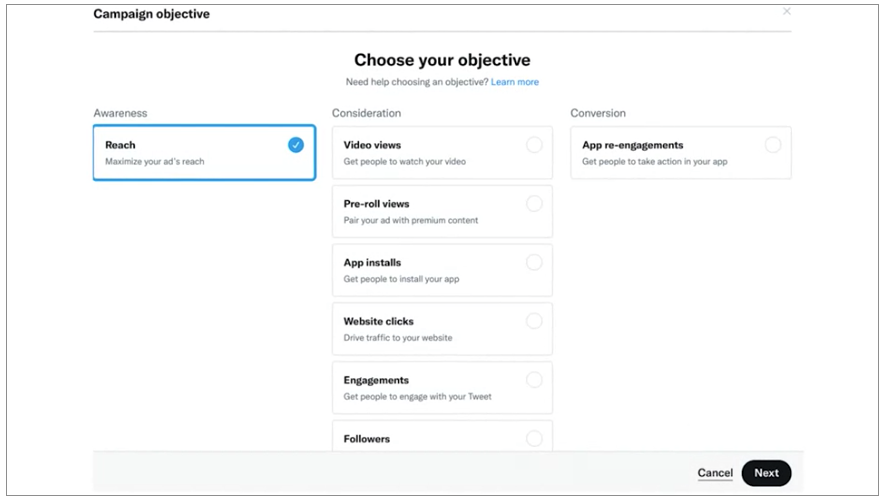This screenshot has height=500, width=880.
Task: Select the Video views radio circle
Action: coord(534,145)
